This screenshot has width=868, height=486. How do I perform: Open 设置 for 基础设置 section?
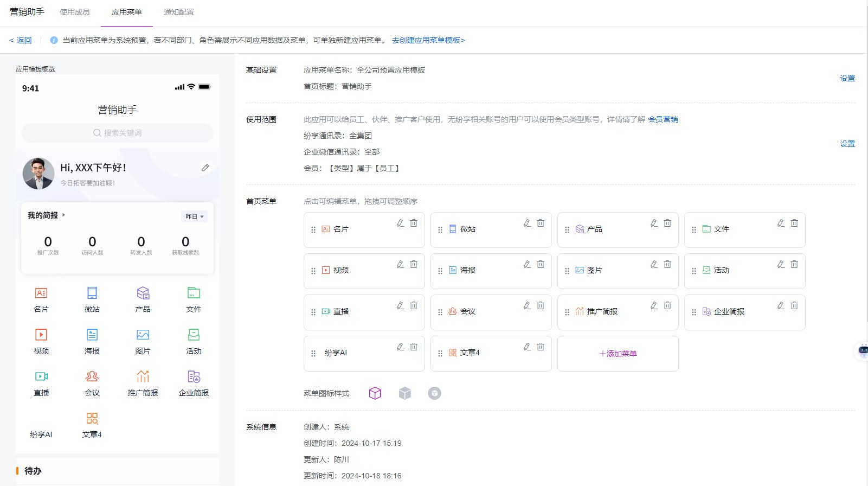pyautogui.click(x=847, y=78)
